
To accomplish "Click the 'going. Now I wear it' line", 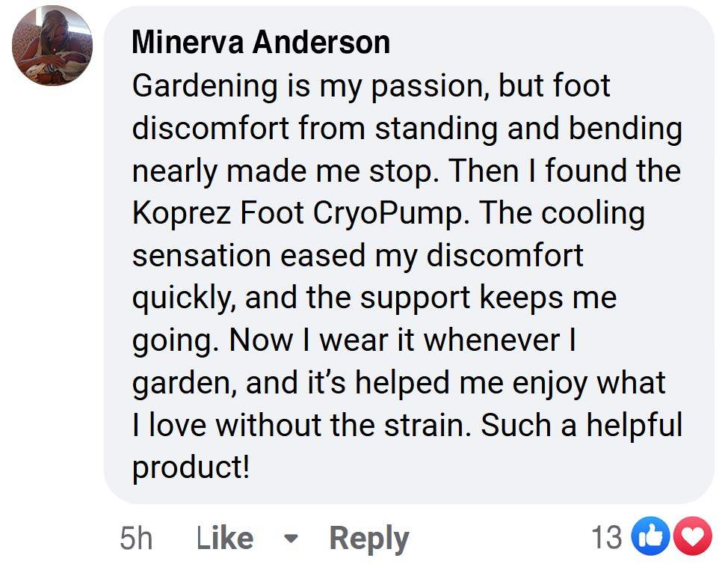I will [x=354, y=340].
